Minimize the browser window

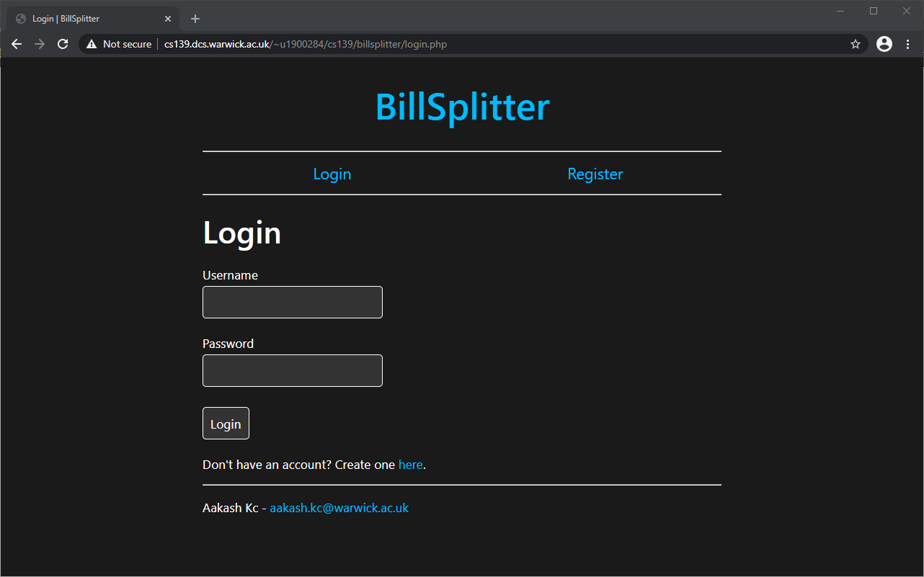pyautogui.click(x=840, y=11)
